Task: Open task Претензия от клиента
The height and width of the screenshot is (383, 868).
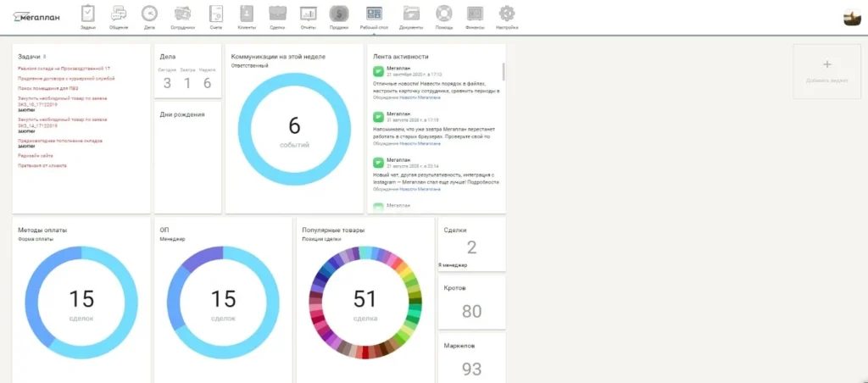Action: point(42,165)
